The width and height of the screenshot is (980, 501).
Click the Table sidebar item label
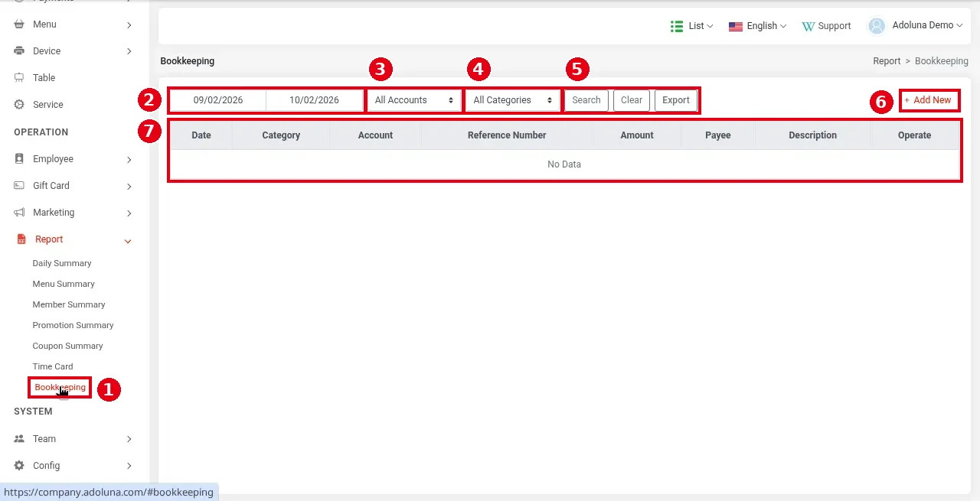pos(44,78)
